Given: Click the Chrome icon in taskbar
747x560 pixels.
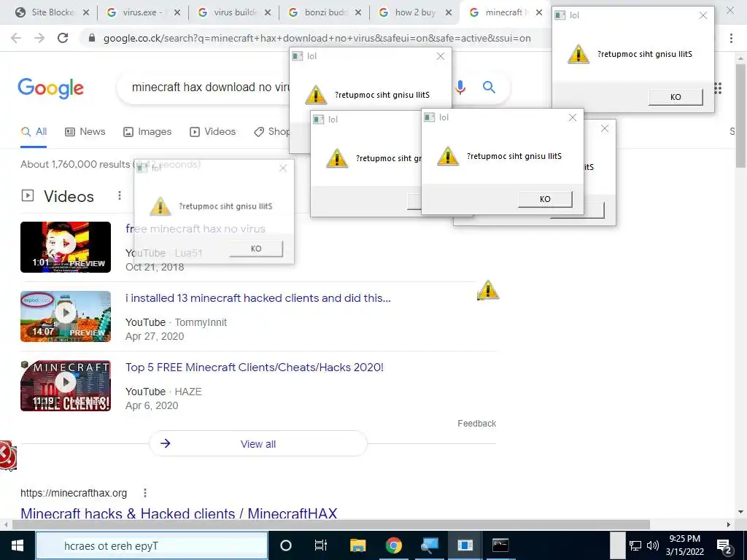Looking at the screenshot, I should [x=393, y=545].
